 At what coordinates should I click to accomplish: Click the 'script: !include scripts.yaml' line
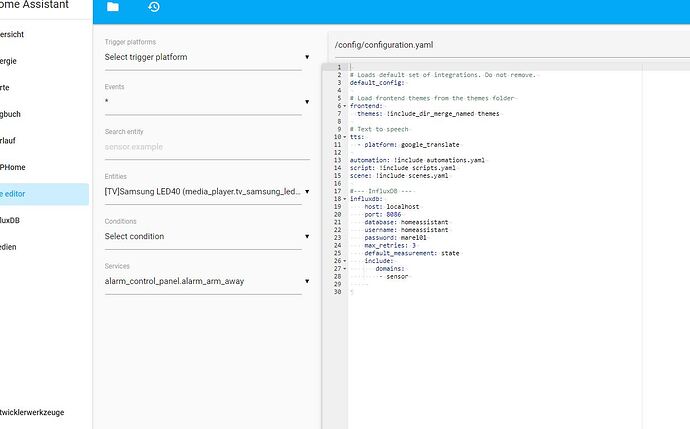tap(403, 168)
